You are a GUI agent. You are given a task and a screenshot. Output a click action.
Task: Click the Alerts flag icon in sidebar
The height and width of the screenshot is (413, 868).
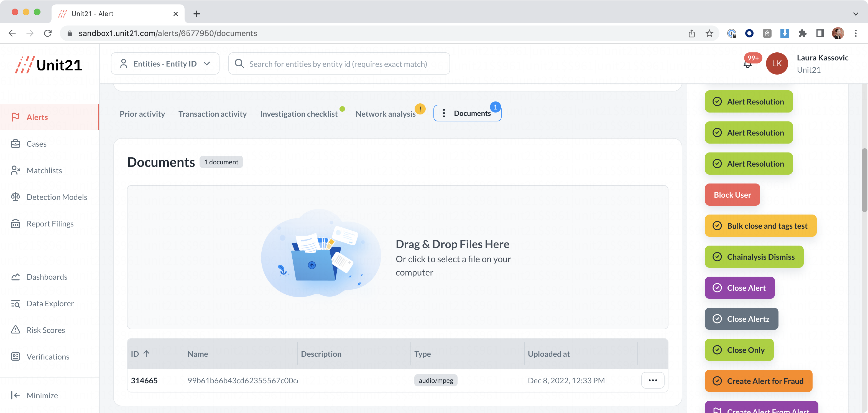pyautogui.click(x=16, y=117)
